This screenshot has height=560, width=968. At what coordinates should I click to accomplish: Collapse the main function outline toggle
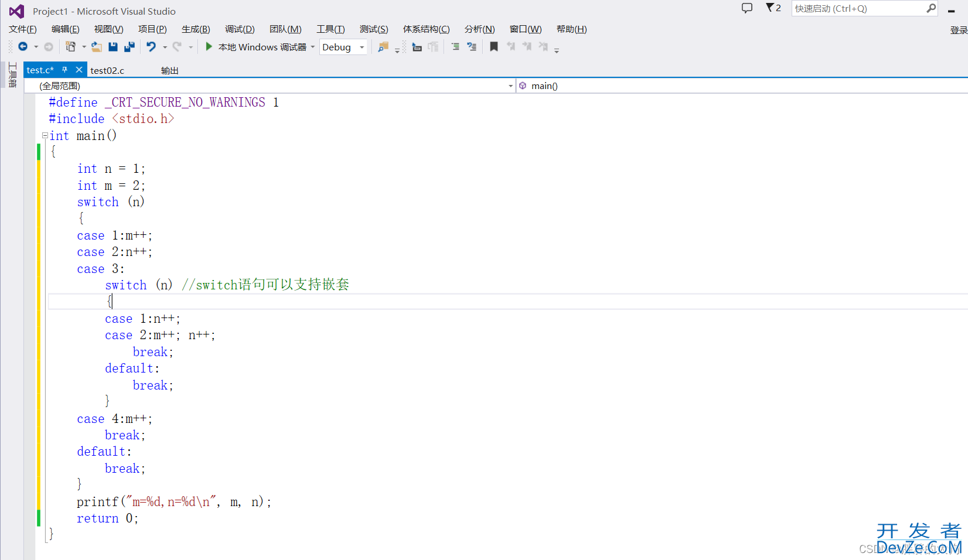45,135
